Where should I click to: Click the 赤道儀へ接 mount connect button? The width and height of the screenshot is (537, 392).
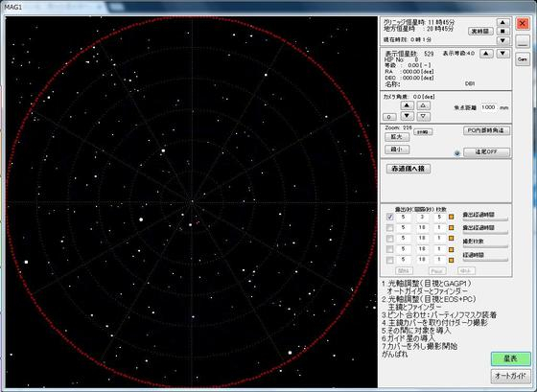tap(409, 169)
